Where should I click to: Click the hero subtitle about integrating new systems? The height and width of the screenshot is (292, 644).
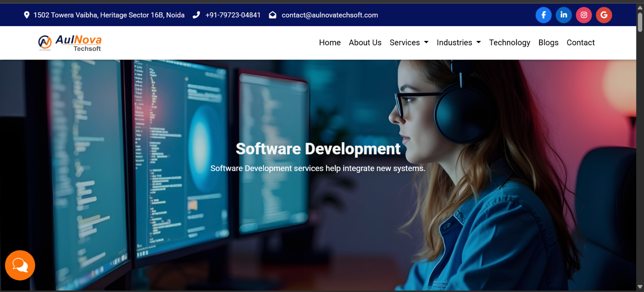point(318,168)
